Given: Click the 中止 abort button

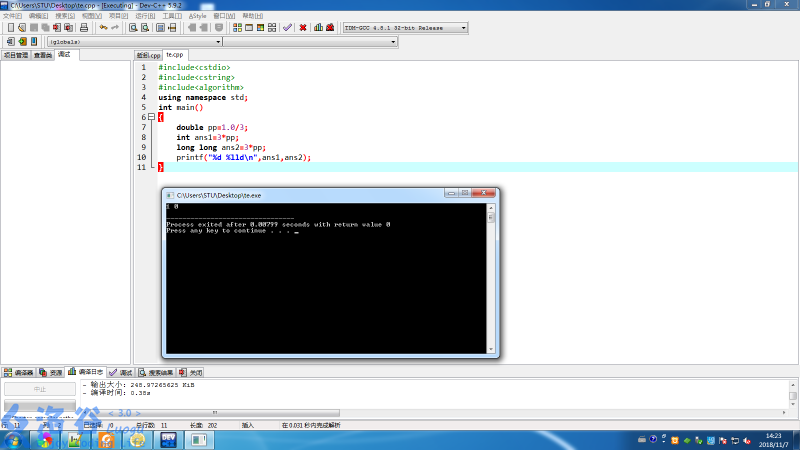Looking at the screenshot, I should tap(40, 389).
